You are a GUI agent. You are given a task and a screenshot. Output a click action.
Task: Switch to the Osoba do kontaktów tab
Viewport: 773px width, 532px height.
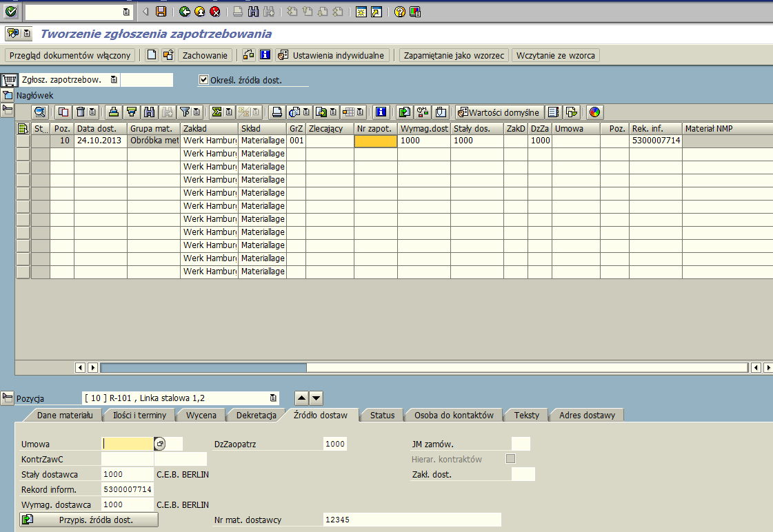[454, 416]
